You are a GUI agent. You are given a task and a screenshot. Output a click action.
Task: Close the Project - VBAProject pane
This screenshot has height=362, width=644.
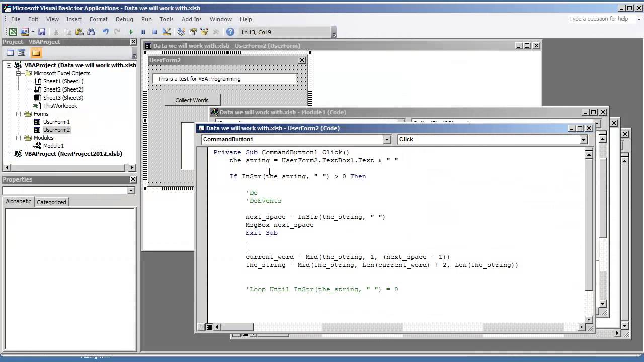pos(133,42)
